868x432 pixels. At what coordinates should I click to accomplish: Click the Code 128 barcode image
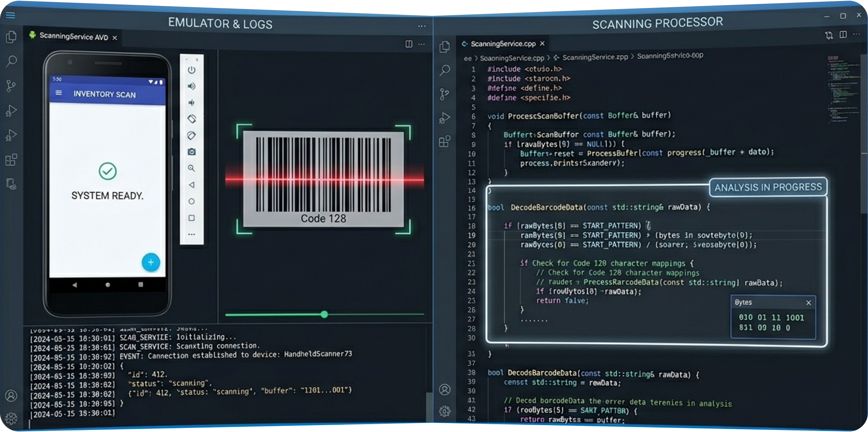[x=324, y=179]
